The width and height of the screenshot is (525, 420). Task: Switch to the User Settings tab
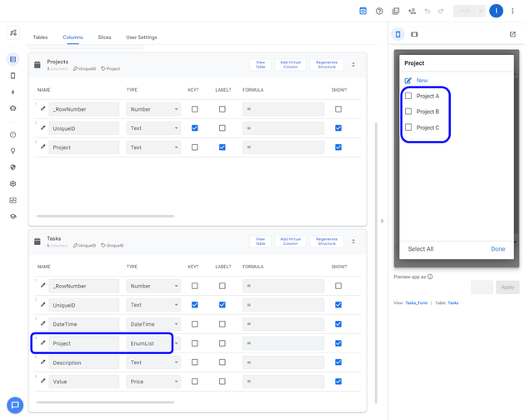pos(142,37)
